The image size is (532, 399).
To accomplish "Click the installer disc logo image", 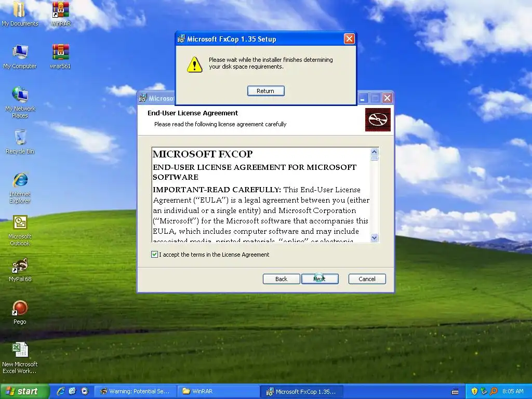I will [378, 120].
